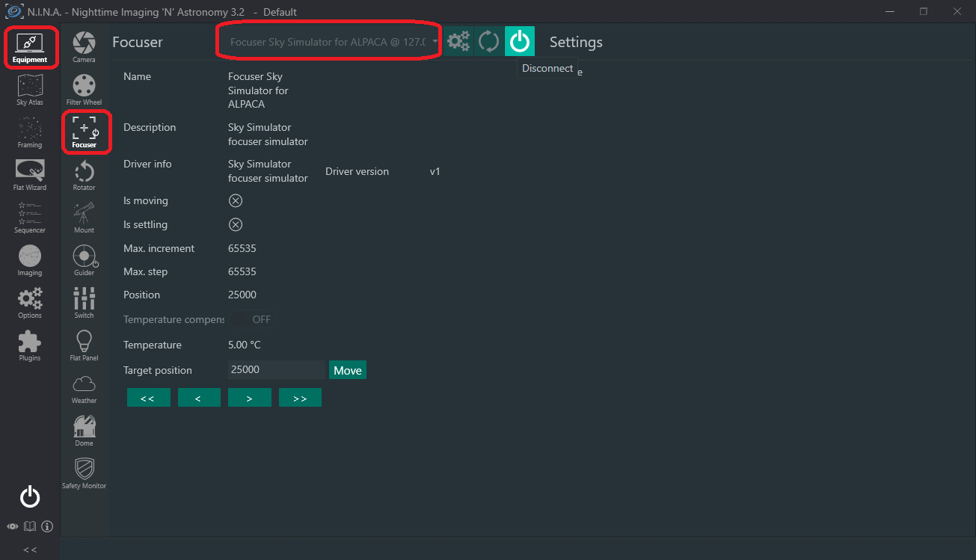Select the Flat Panel lightbulb icon

84,345
